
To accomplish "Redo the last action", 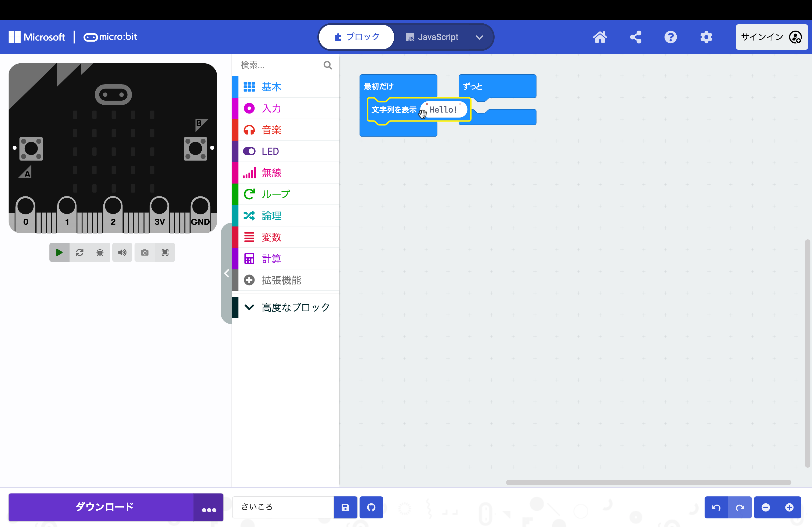I will [x=740, y=507].
